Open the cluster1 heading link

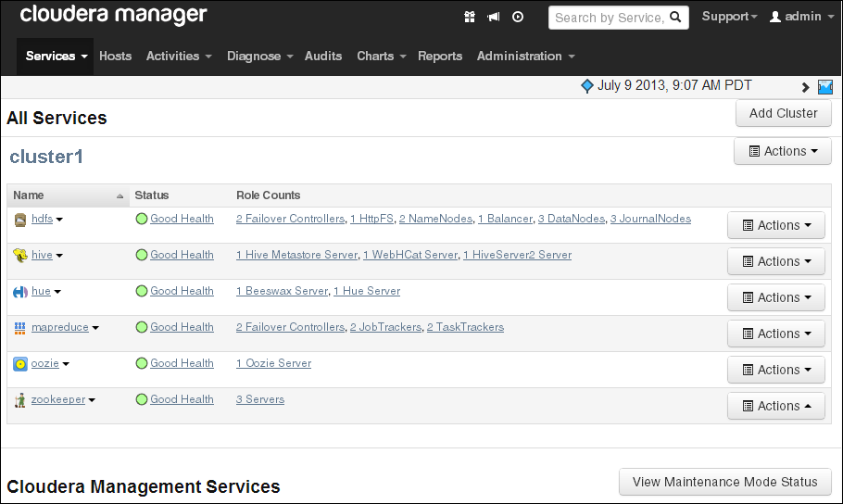[46, 157]
